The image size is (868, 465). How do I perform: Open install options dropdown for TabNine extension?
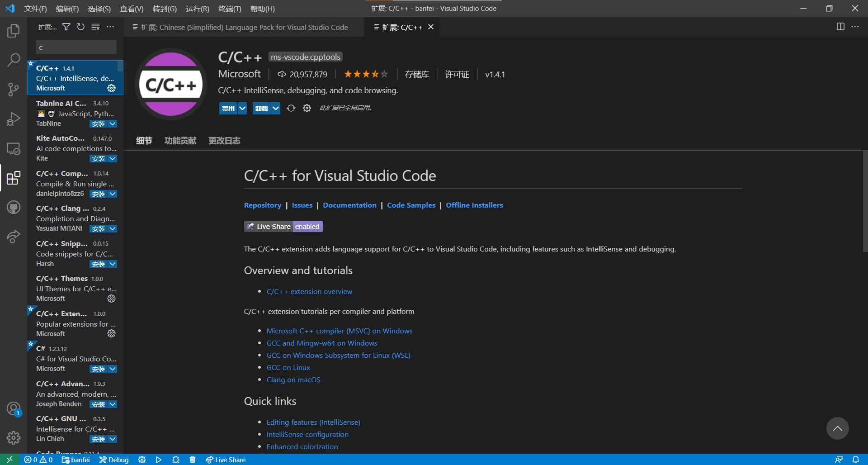point(113,123)
